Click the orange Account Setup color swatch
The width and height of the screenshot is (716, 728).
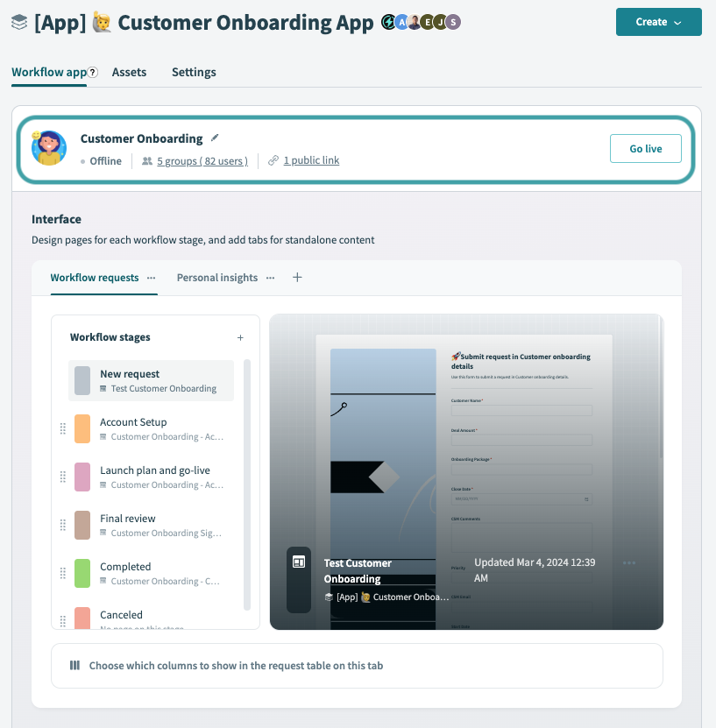coord(82,429)
